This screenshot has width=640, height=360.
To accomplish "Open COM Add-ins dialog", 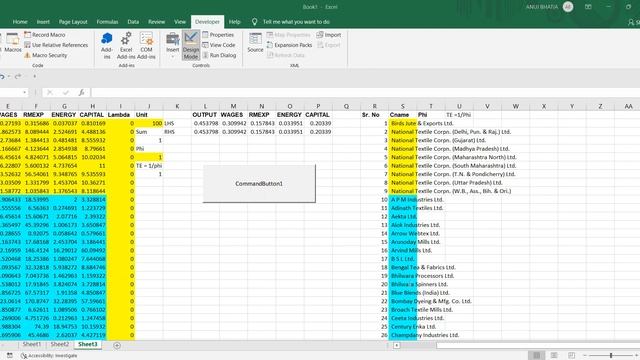I will pos(146,45).
